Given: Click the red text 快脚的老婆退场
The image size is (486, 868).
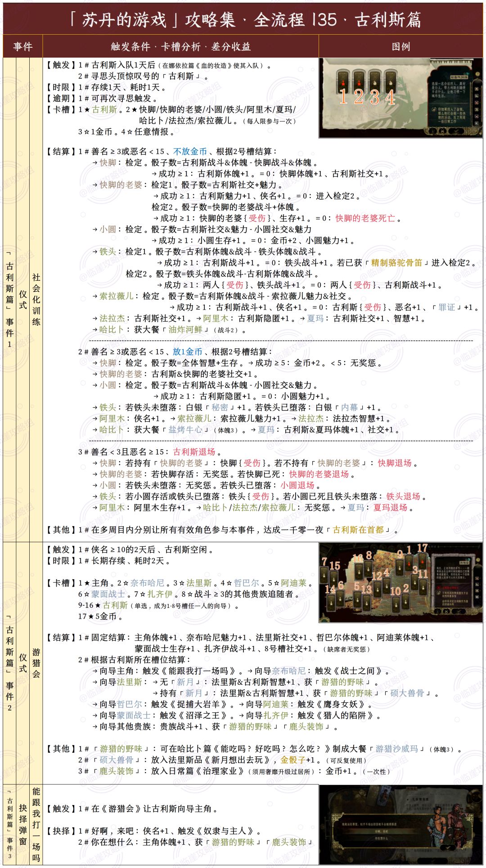Looking at the screenshot, I should tap(319, 474).
